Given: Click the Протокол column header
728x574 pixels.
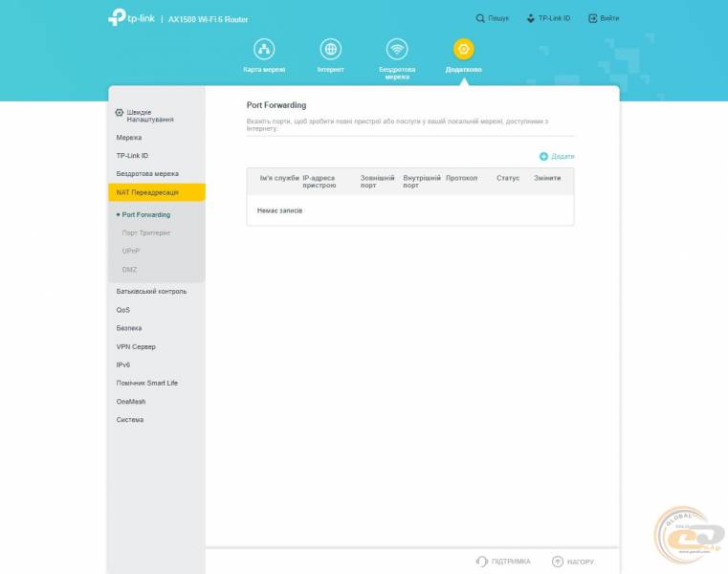Looking at the screenshot, I should click(x=461, y=178).
